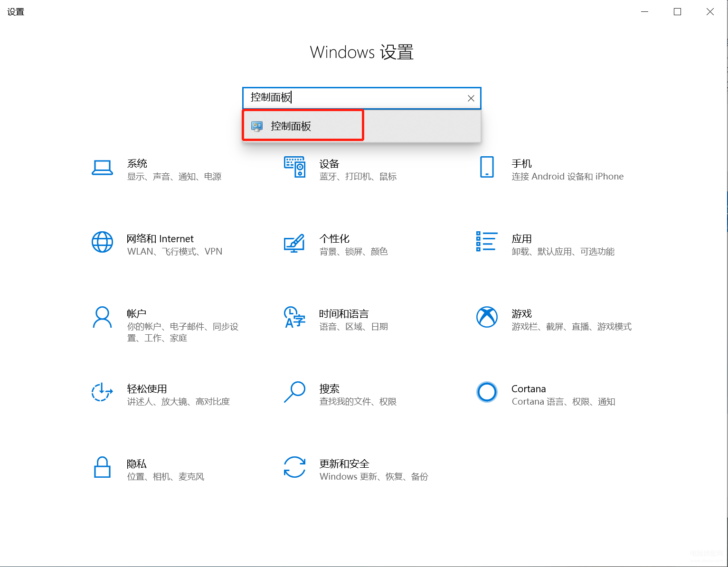This screenshot has height=567, width=728.
Task: Open the 个性化 paintbrush icon
Action: pos(294,243)
